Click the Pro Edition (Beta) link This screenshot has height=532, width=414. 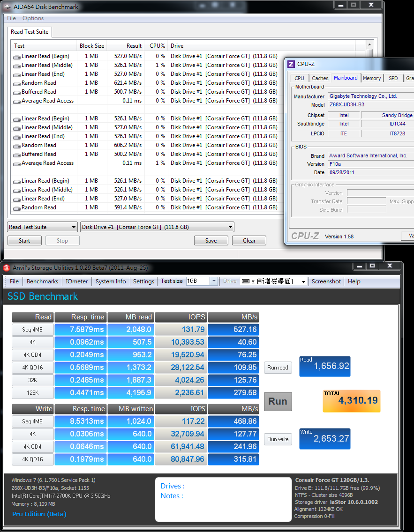[39, 514]
